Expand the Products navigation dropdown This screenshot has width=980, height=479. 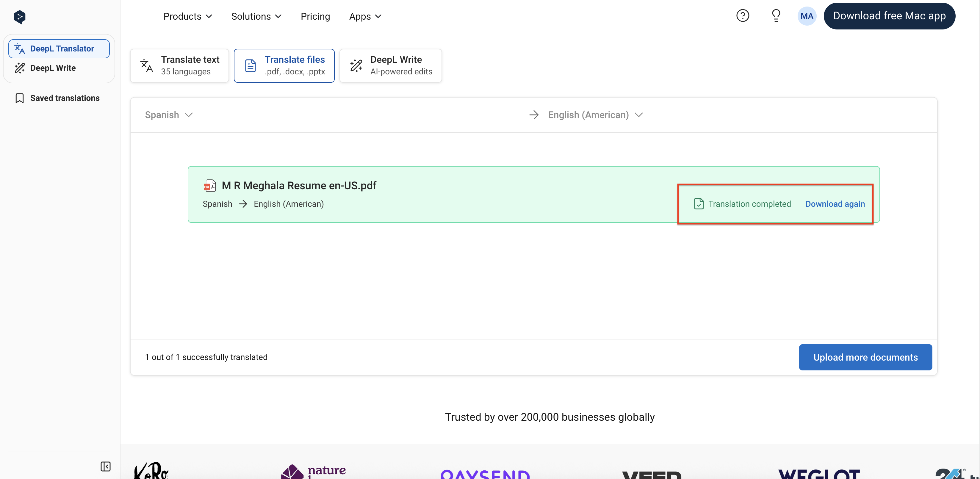tap(187, 16)
